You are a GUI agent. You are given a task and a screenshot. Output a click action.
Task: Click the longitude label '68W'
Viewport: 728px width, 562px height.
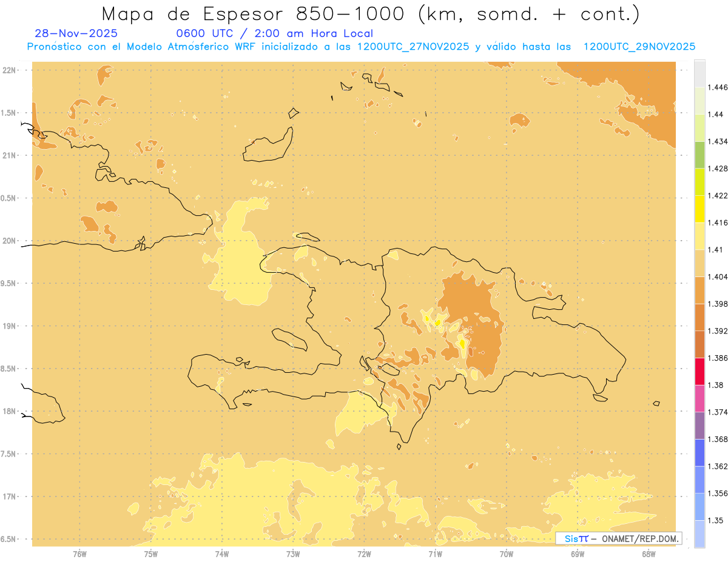648,553
